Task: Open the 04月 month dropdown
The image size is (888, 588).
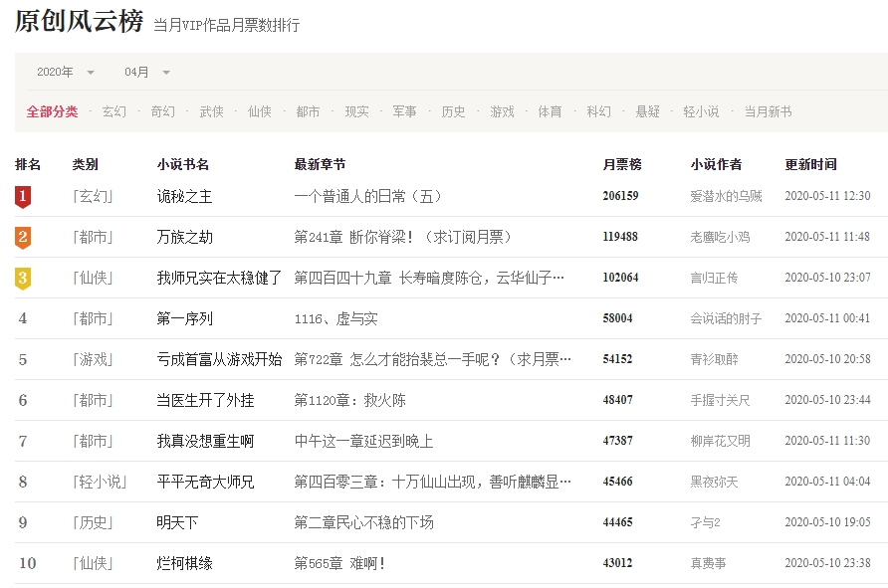Action: pos(147,72)
